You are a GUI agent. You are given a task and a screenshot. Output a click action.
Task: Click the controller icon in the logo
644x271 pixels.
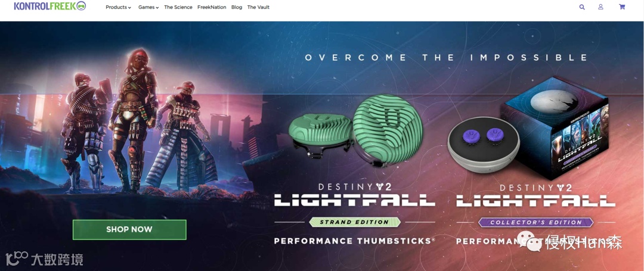81,6
